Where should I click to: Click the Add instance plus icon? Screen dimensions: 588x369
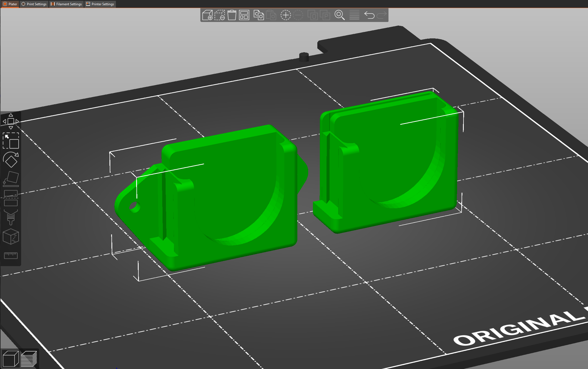click(286, 15)
